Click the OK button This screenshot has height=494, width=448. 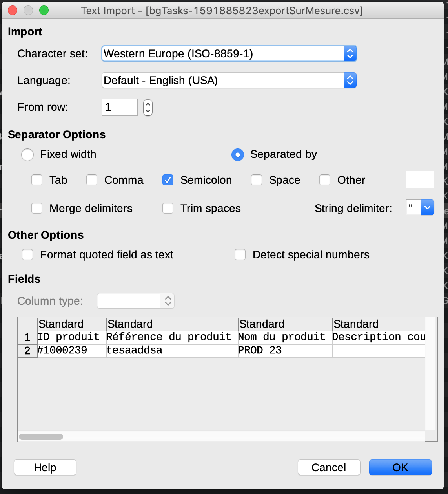pyautogui.click(x=401, y=467)
